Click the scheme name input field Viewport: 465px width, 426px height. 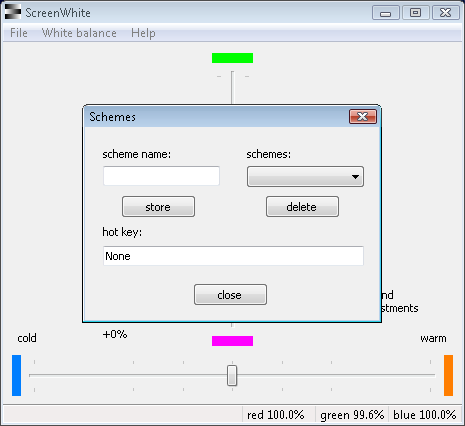pyautogui.click(x=161, y=176)
